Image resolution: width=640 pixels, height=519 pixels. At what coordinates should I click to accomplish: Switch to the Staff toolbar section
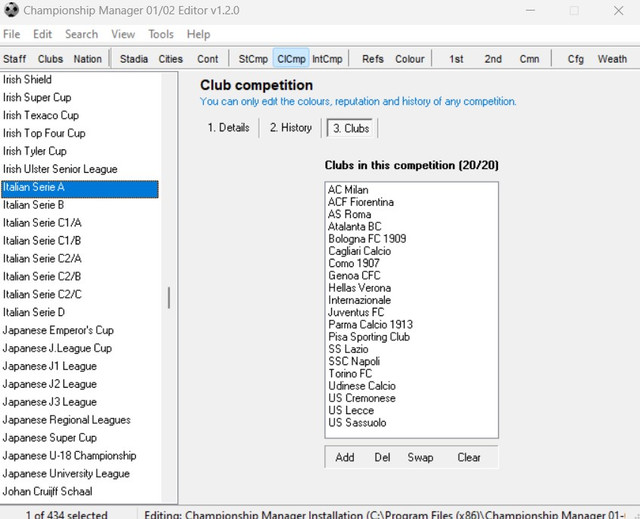click(15, 59)
